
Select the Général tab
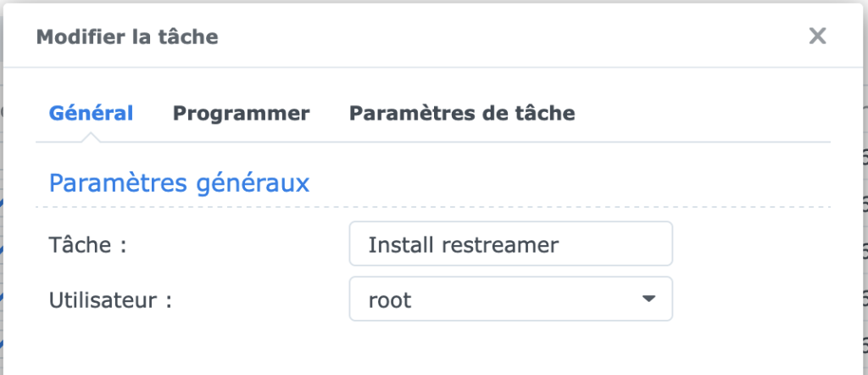click(x=91, y=113)
